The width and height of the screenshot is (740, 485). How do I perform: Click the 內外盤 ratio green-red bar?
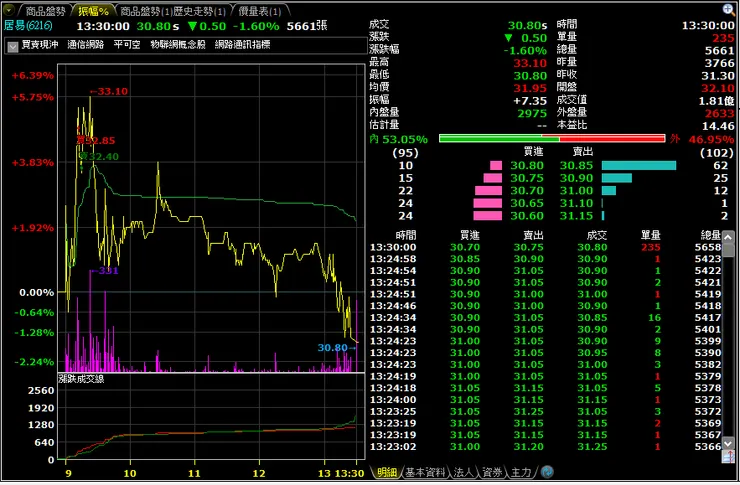coord(552,138)
